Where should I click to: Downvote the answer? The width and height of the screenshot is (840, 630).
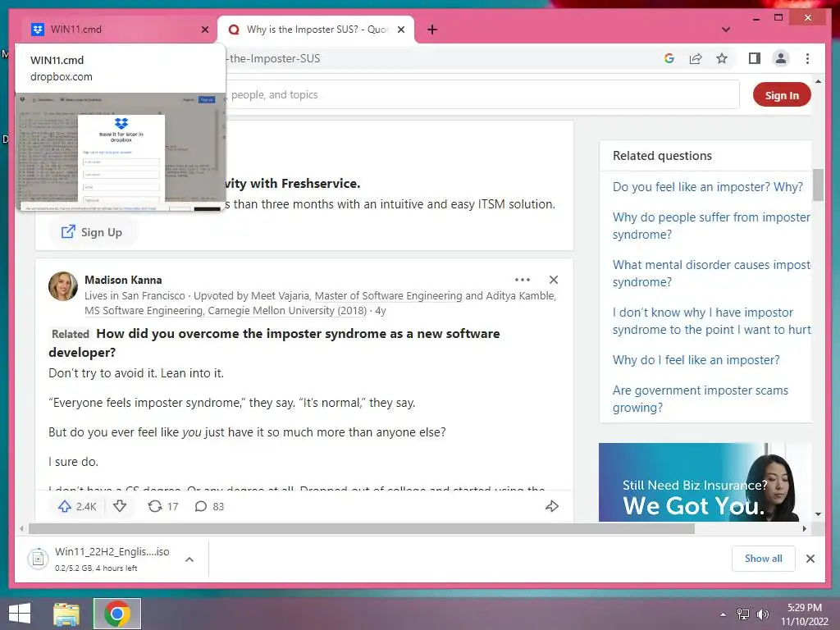click(x=120, y=506)
